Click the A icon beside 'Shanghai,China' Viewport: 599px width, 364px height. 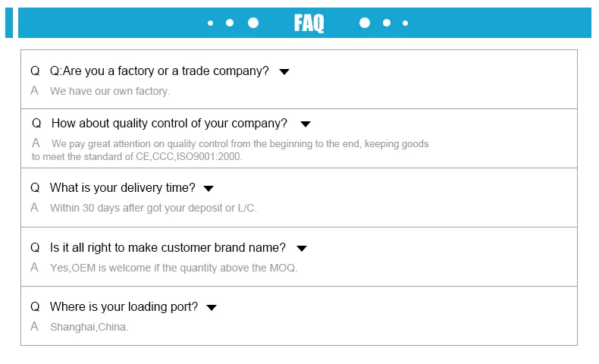click(34, 327)
